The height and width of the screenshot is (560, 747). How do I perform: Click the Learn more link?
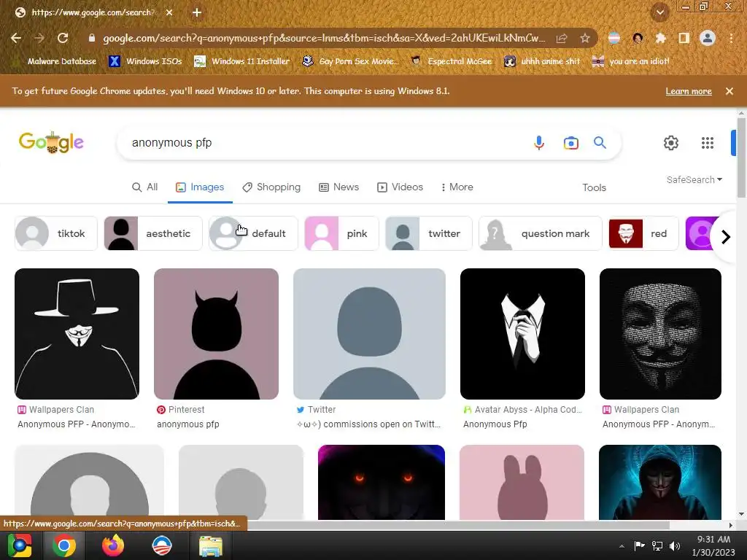click(689, 91)
